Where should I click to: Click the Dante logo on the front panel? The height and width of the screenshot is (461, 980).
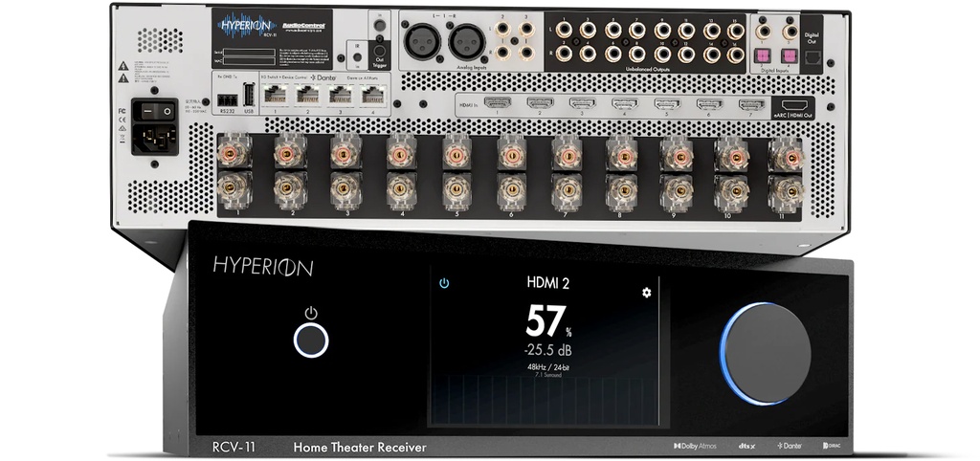(x=789, y=446)
